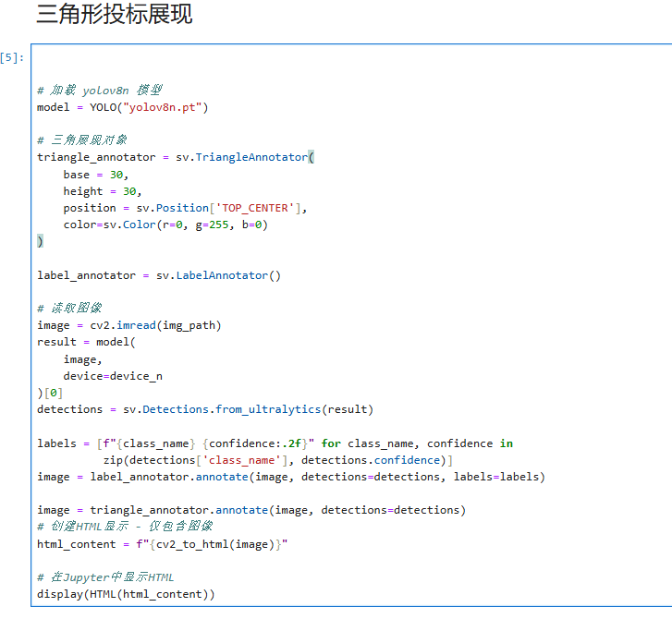Viewport: 672px width, 619px height.
Task: Click the comment line mentioning yolov8n
Action: click(100, 90)
